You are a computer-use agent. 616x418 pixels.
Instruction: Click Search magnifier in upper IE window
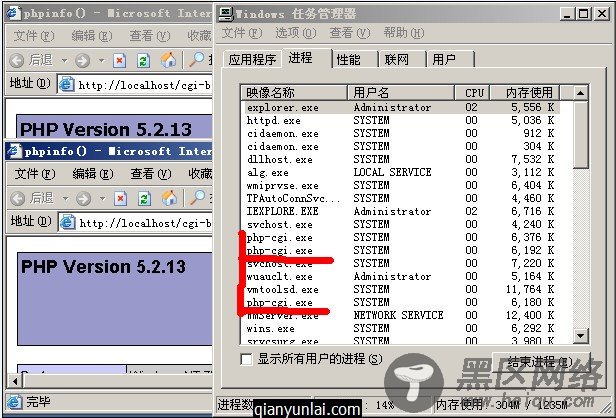(196, 60)
